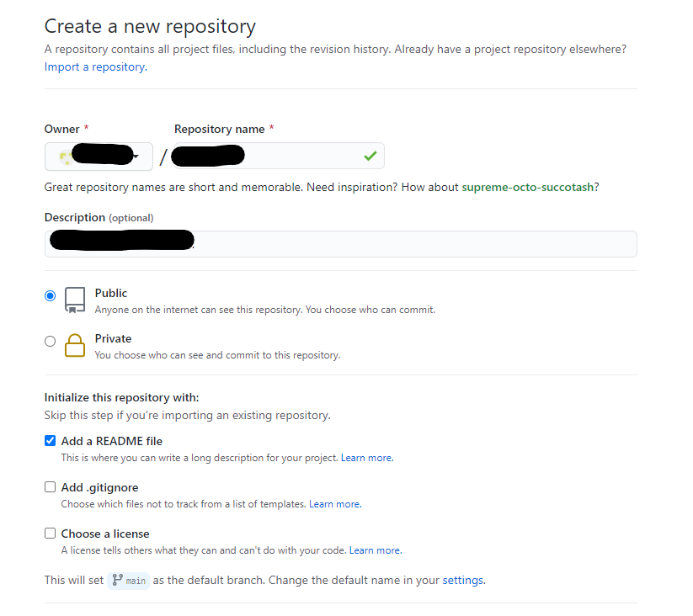Viewport: 693px width, 616px height.
Task: Click the Choose a license label
Action: coord(105,534)
